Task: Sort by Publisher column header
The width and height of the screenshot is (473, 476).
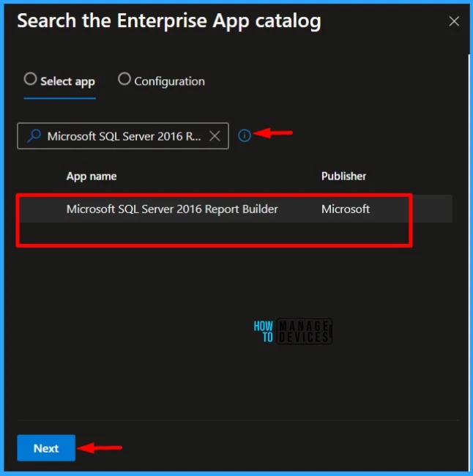Action: (x=343, y=176)
